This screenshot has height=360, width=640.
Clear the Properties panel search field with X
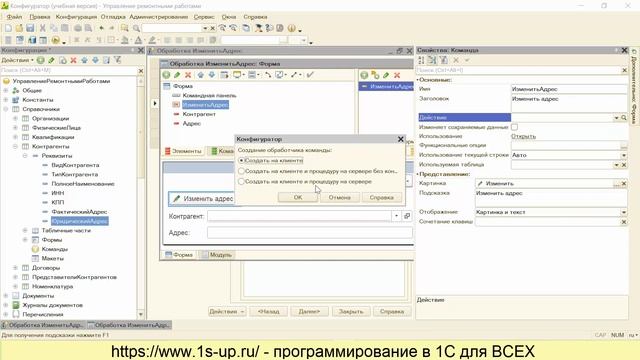pyautogui.click(x=624, y=70)
